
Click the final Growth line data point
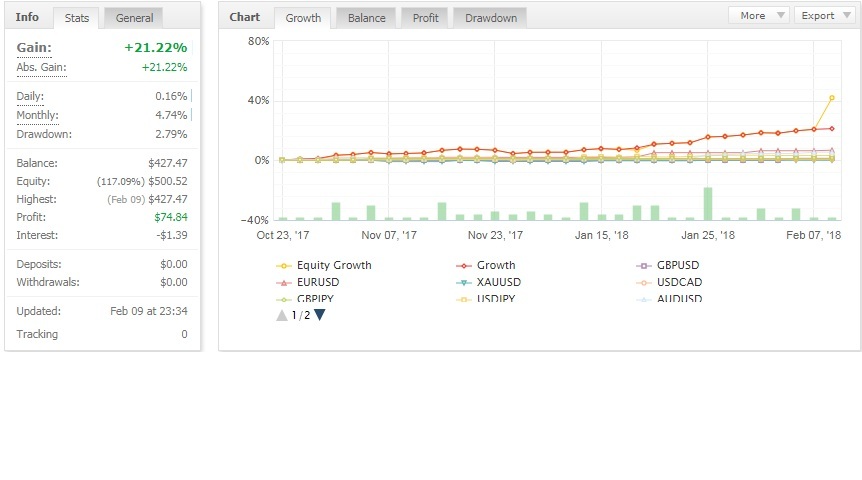832,129
